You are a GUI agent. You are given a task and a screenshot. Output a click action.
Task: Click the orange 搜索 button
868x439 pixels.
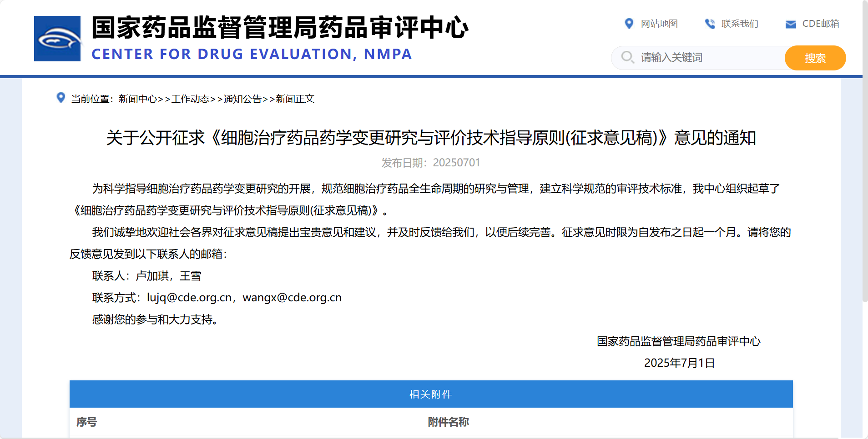click(x=815, y=58)
